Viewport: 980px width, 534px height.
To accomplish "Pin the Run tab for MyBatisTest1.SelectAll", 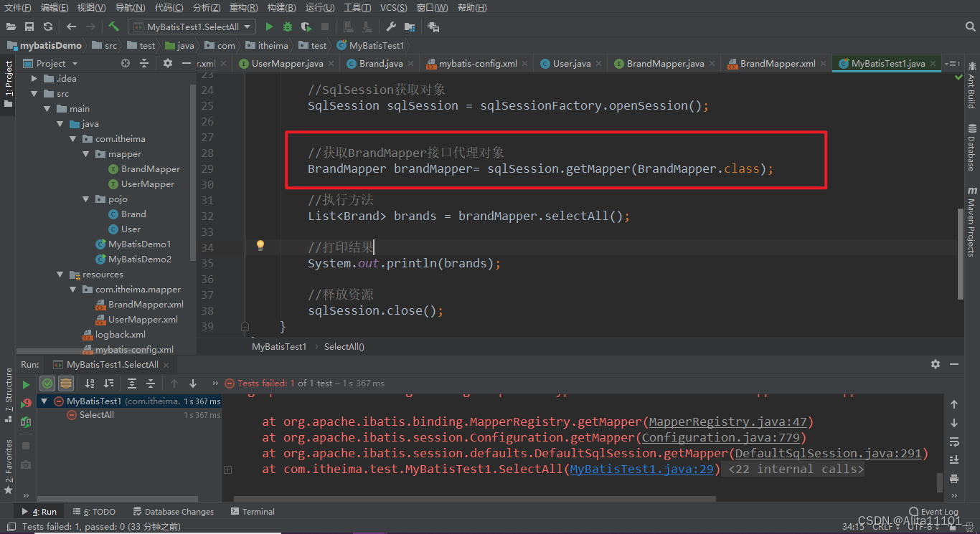I will [x=110, y=364].
